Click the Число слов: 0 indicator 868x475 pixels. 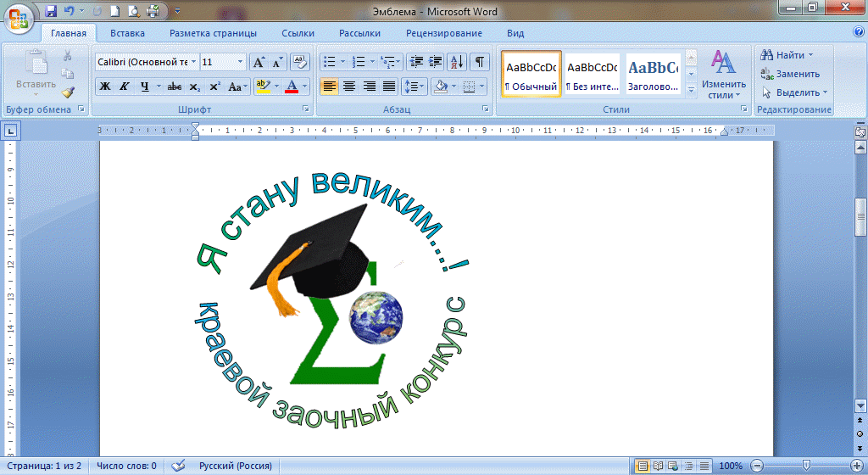[x=126, y=466]
